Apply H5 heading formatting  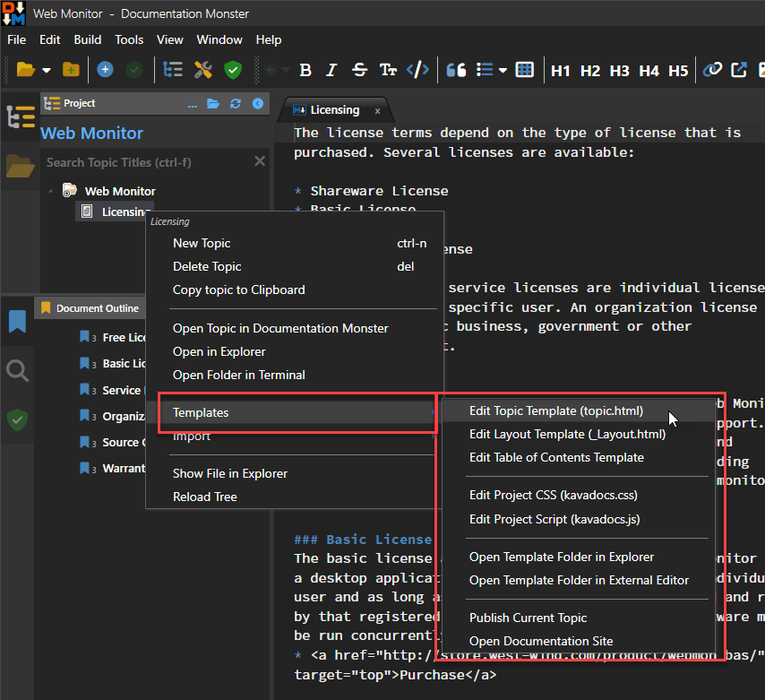tap(678, 72)
